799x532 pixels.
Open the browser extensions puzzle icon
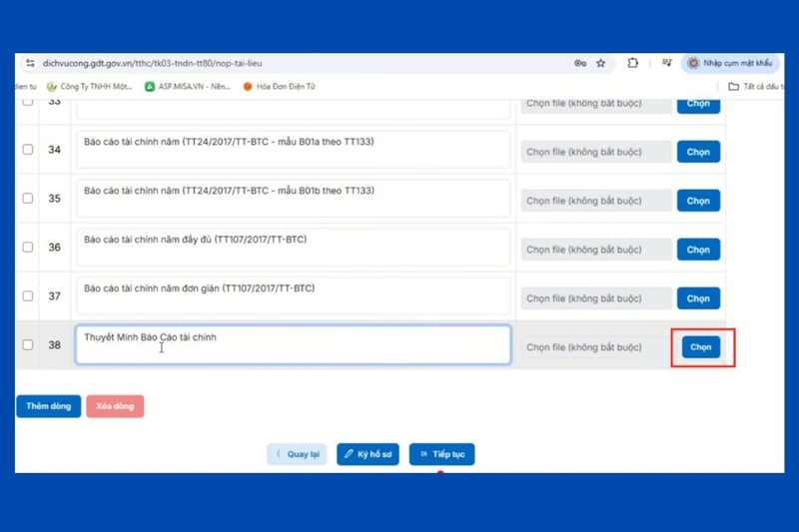pos(632,63)
